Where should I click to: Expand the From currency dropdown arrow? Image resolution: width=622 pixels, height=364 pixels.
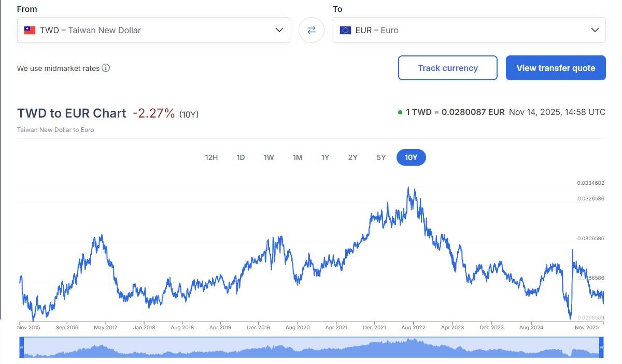pyautogui.click(x=279, y=30)
